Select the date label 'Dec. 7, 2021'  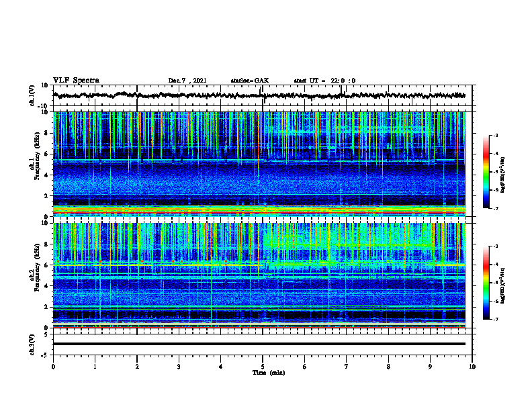pyautogui.click(x=187, y=81)
